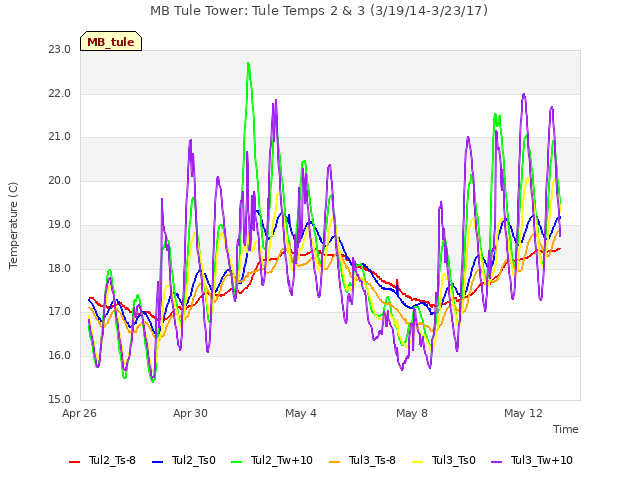This screenshot has width=640, height=480.
Task: Select the Tul2_Tw+10 legend label
Action: click(282, 460)
